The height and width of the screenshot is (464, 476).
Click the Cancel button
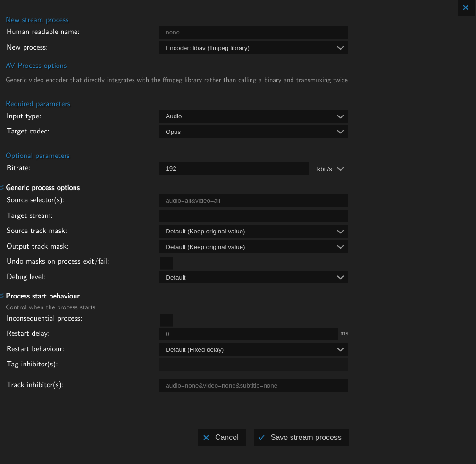(222, 438)
